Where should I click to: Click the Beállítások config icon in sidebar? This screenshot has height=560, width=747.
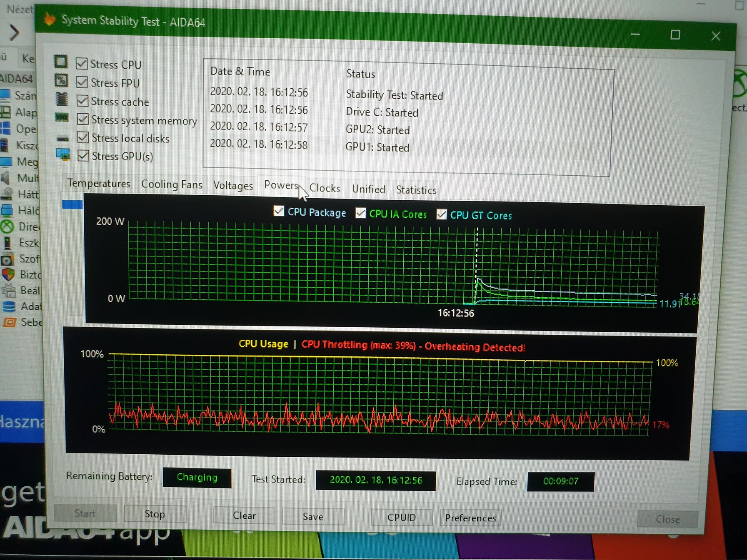coord(8,290)
